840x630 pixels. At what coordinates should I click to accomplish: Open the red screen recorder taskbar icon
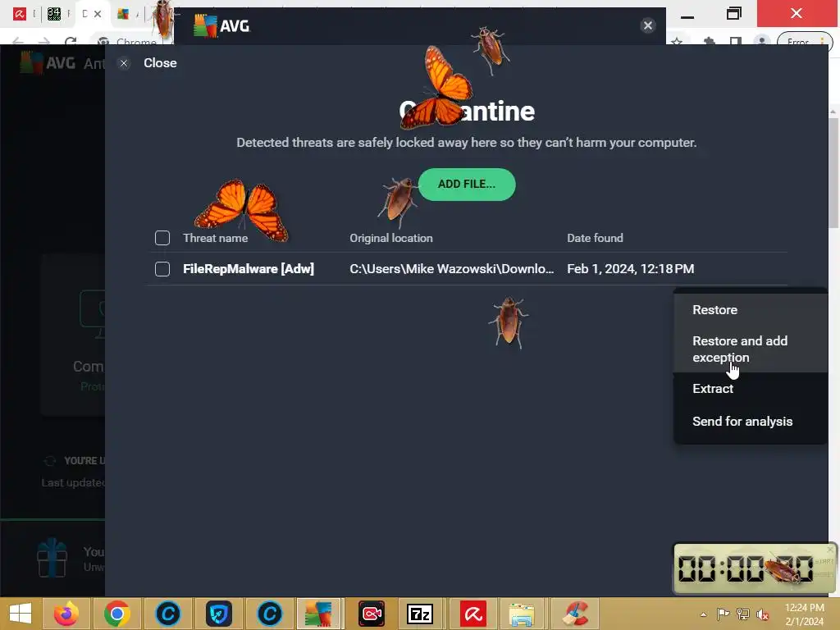pos(372,614)
